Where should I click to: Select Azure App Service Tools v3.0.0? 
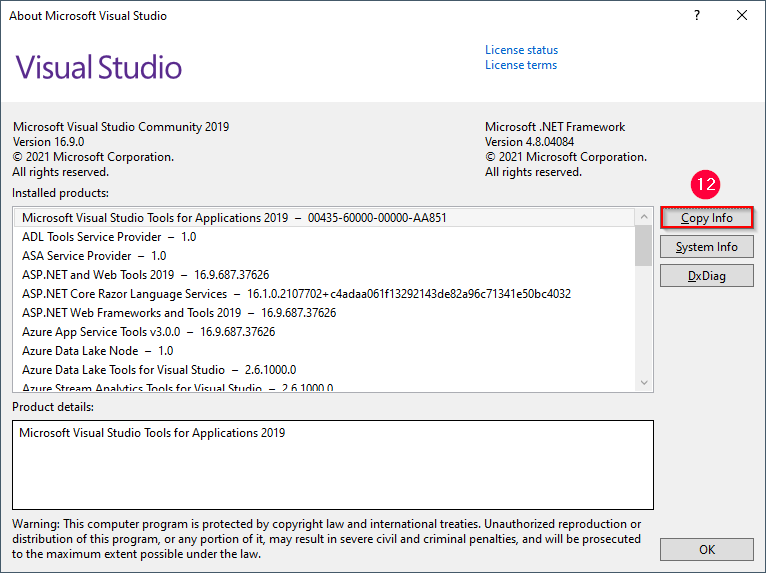point(101,332)
